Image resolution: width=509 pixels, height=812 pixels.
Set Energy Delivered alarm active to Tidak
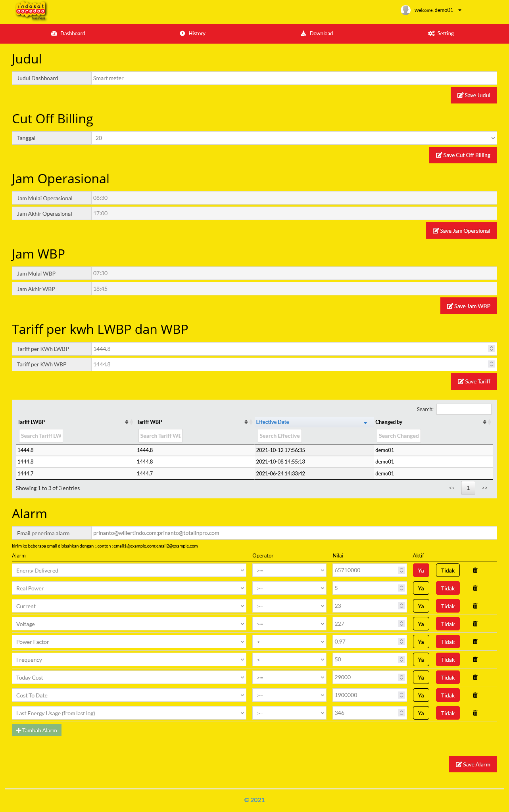[x=448, y=571]
